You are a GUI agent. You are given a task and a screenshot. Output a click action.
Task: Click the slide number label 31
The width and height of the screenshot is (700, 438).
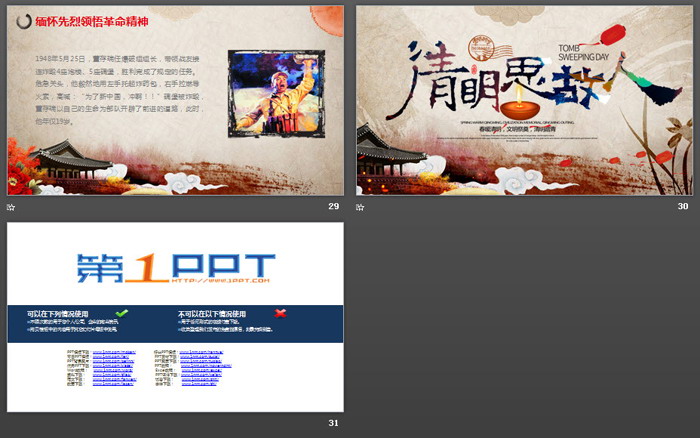pos(333,423)
